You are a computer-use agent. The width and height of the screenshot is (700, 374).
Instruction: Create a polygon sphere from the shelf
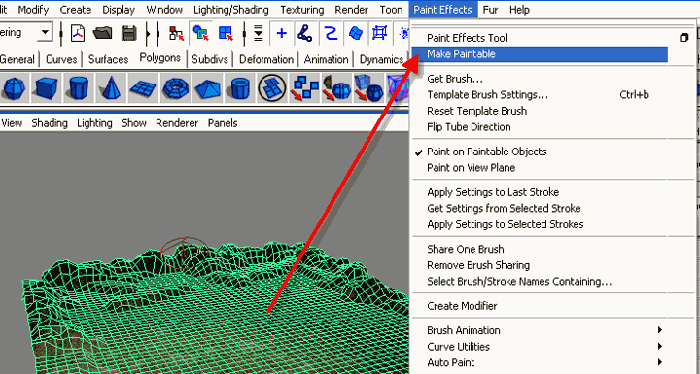pos(15,88)
